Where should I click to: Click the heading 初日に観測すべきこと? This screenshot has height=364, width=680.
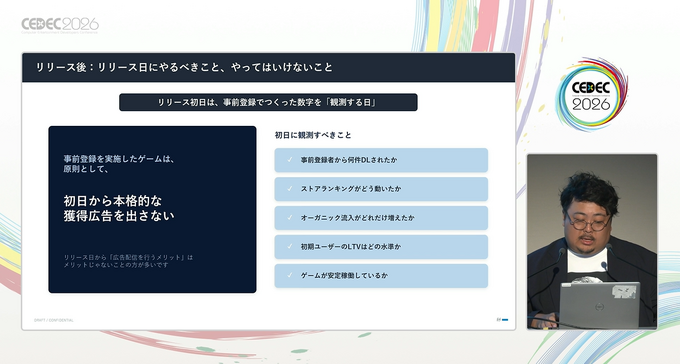click(x=313, y=135)
